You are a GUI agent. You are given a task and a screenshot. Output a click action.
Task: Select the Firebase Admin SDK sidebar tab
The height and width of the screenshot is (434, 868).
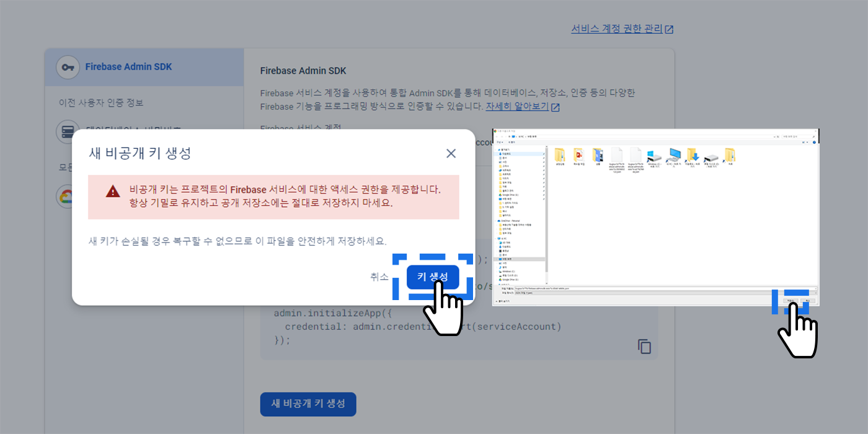point(144,67)
